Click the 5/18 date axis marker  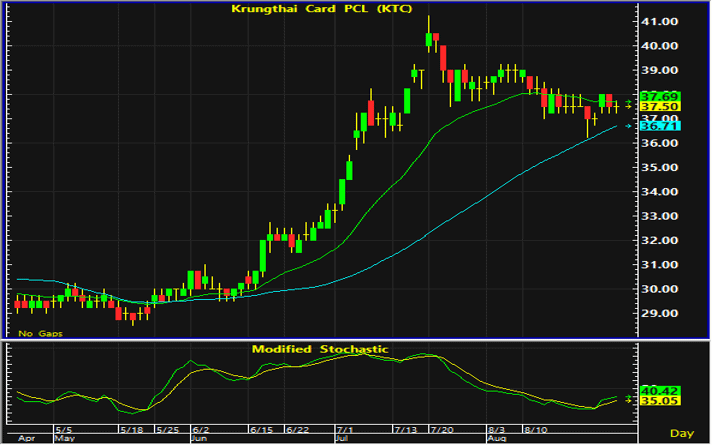131,430
